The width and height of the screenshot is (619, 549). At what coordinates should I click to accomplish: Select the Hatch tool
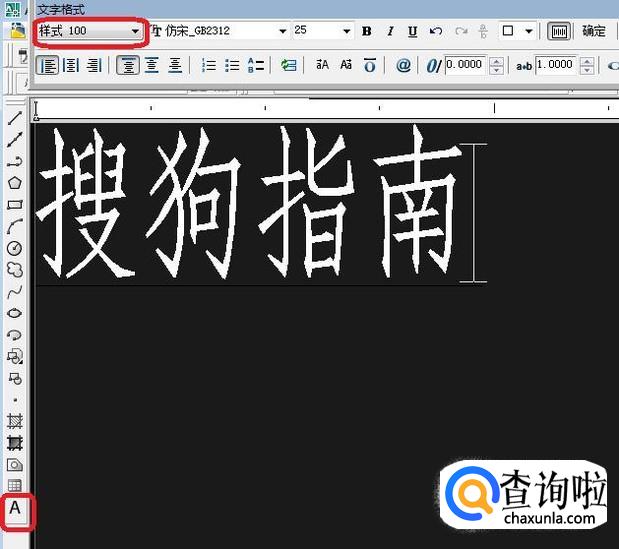click(15, 422)
